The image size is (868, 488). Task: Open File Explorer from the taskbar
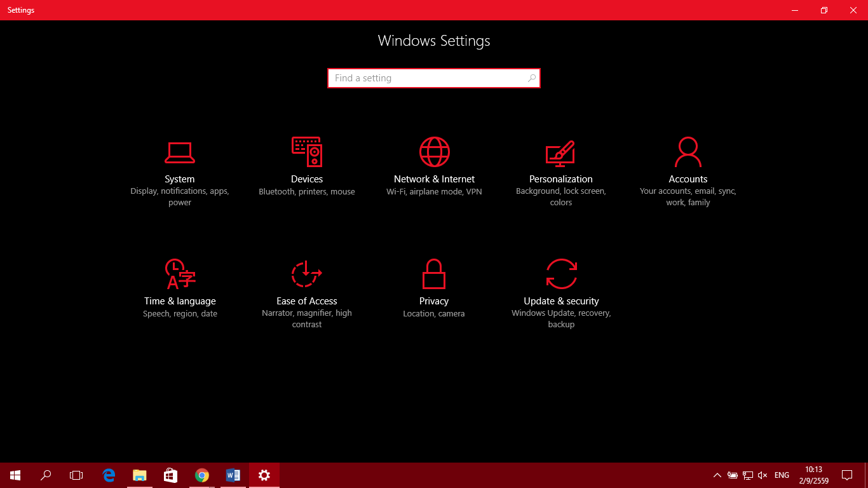click(140, 475)
